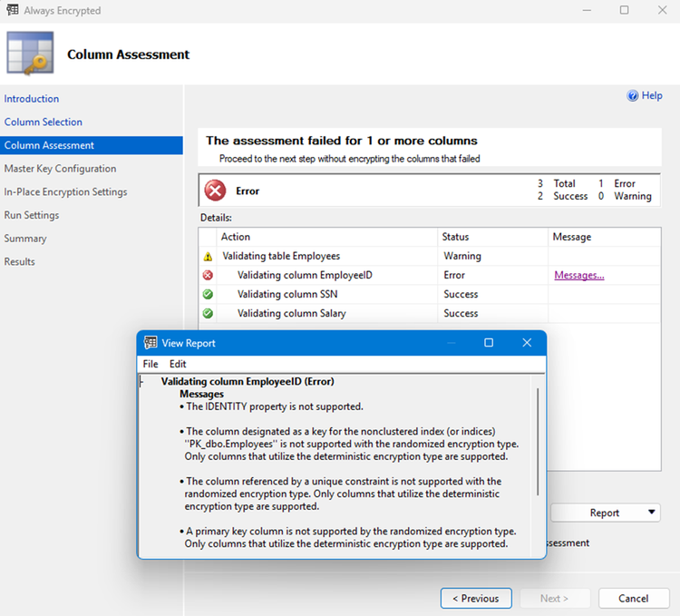The width and height of the screenshot is (680, 616).
Task: Click success icon beside Validating column Salary
Action: point(209,313)
